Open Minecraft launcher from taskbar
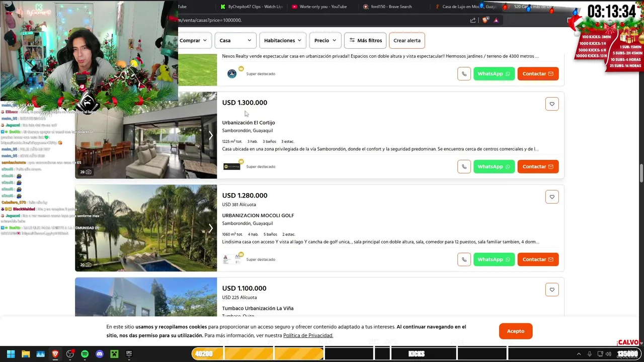This screenshot has height=362, width=644. 114,354
